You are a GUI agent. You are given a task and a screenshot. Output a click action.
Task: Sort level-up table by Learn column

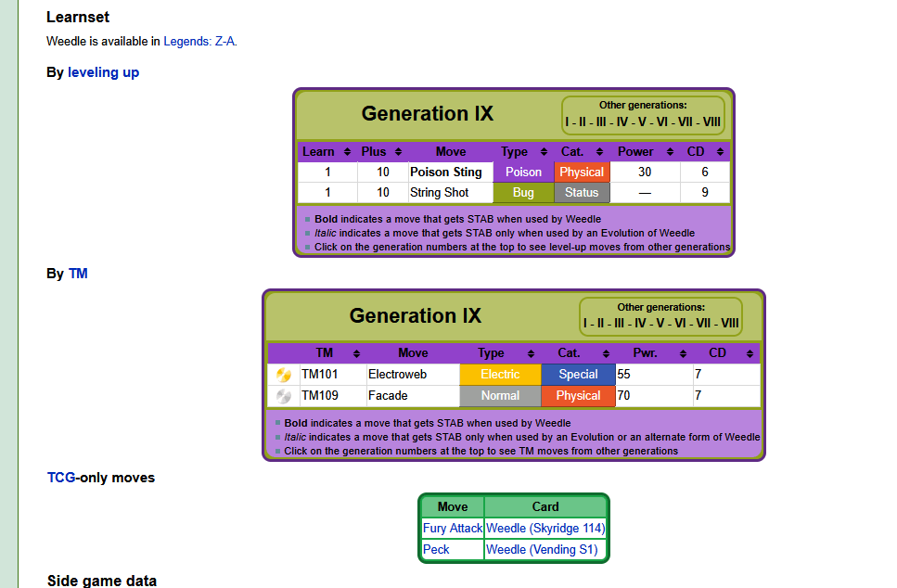click(347, 151)
